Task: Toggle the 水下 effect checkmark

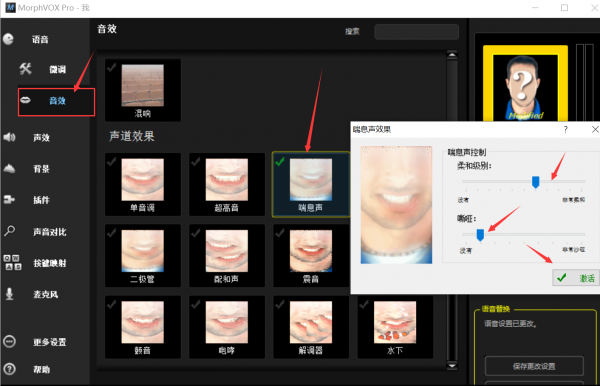Action: click(x=364, y=304)
